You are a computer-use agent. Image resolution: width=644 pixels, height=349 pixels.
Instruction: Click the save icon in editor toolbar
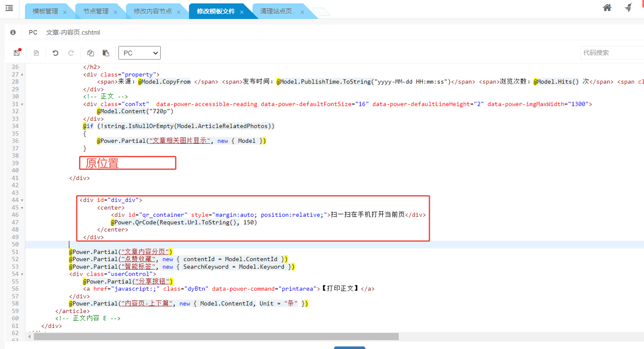pyautogui.click(x=17, y=53)
